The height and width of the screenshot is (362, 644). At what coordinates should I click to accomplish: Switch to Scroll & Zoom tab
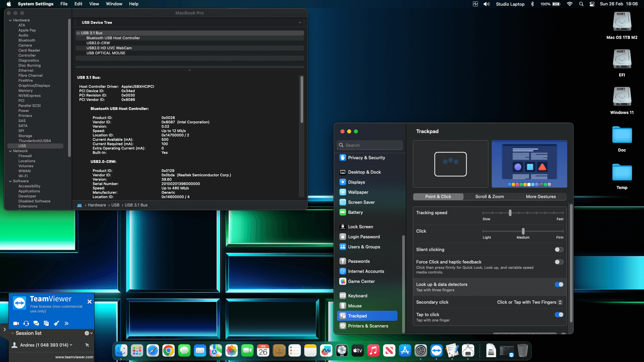click(x=489, y=197)
